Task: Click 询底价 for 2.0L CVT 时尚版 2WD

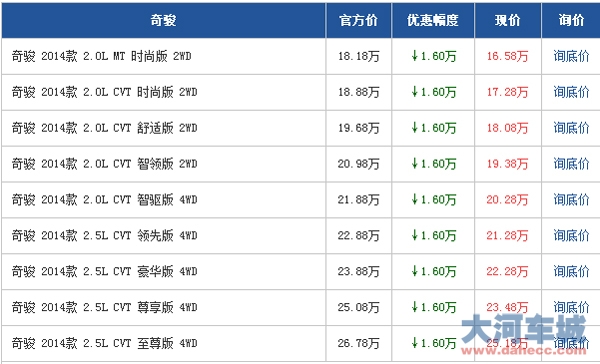Action: [571, 92]
